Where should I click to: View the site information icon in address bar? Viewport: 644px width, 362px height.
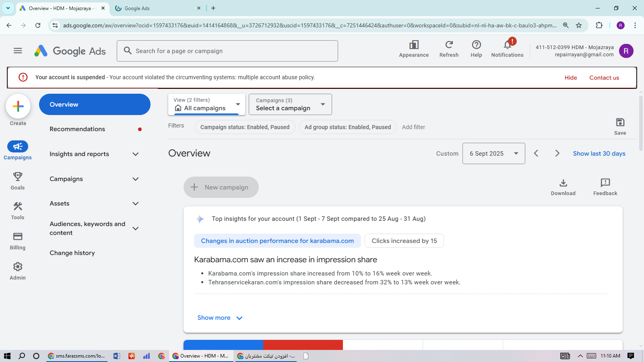pyautogui.click(x=55, y=25)
